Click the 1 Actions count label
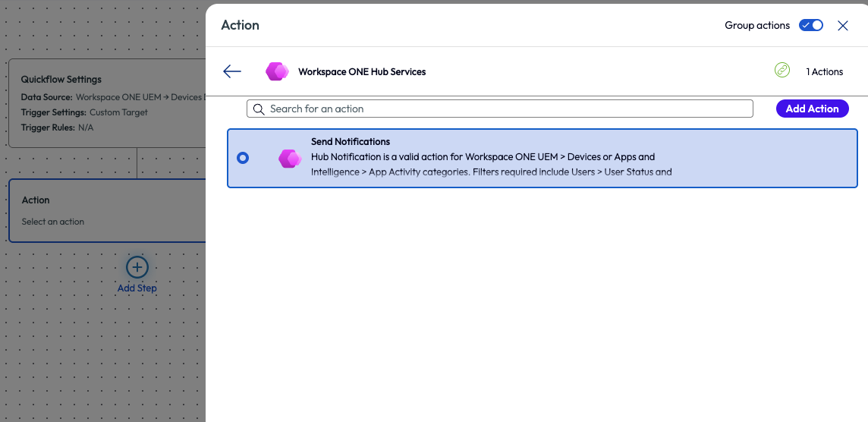868x422 pixels. tap(824, 72)
